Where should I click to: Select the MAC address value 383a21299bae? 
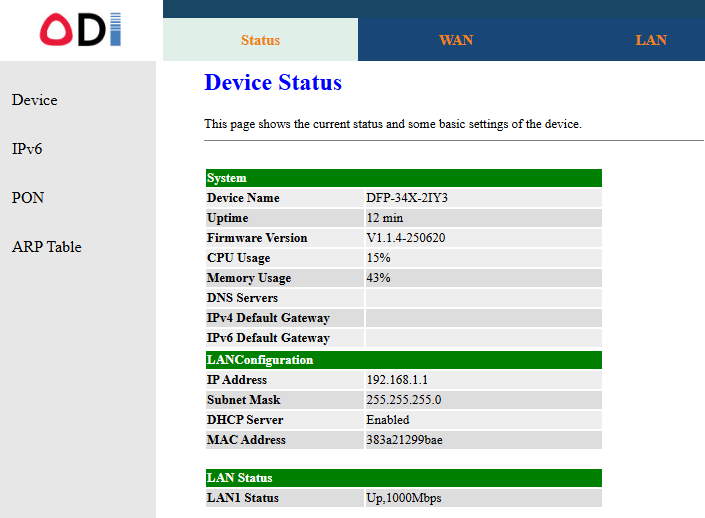tap(406, 440)
